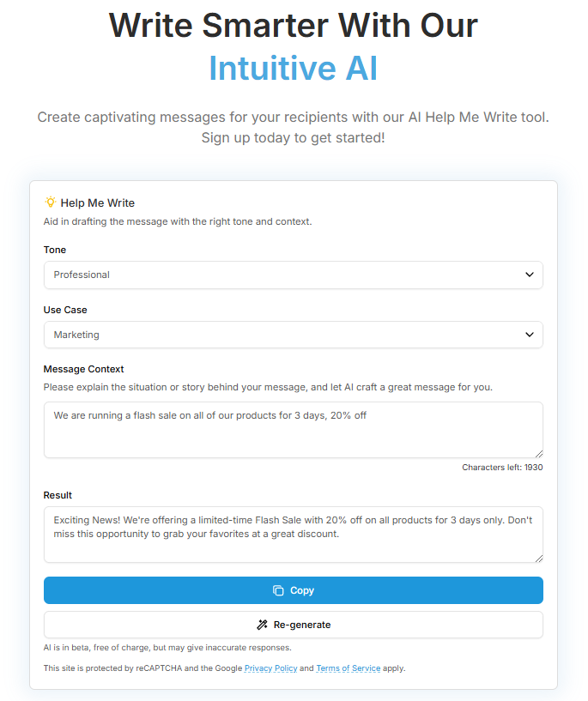Viewport: 588px width, 701px height.
Task: Open the Terms of Service link
Action: (x=348, y=668)
